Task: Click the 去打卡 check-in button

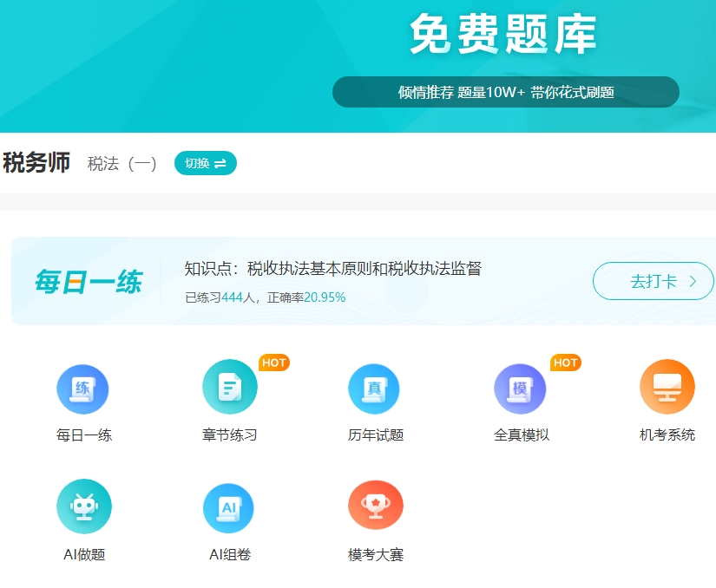Action: click(x=653, y=281)
